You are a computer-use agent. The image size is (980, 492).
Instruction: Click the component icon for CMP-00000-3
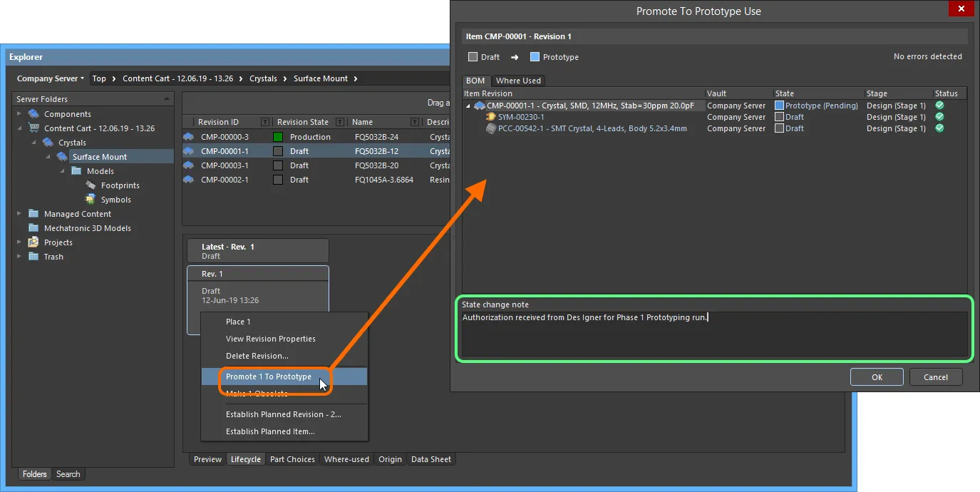pyautogui.click(x=189, y=137)
